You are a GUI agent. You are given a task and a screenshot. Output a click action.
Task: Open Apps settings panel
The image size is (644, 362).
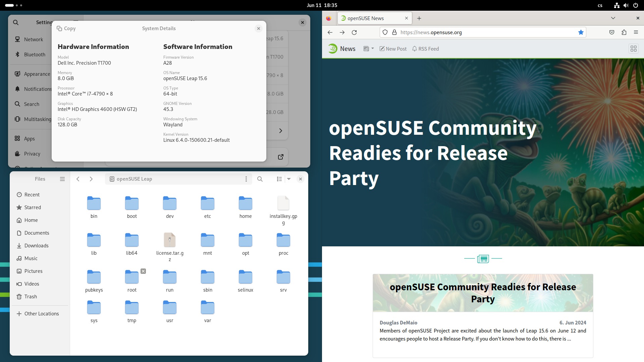point(30,138)
